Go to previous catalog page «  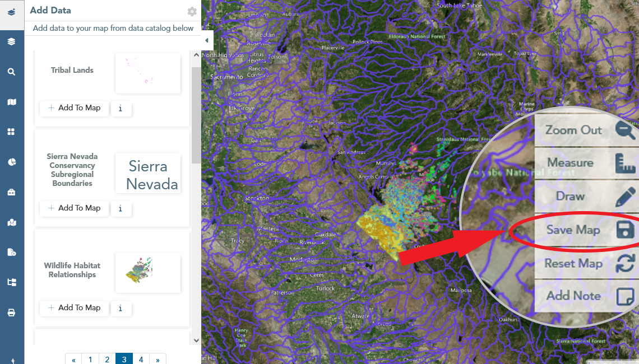point(73,360)
